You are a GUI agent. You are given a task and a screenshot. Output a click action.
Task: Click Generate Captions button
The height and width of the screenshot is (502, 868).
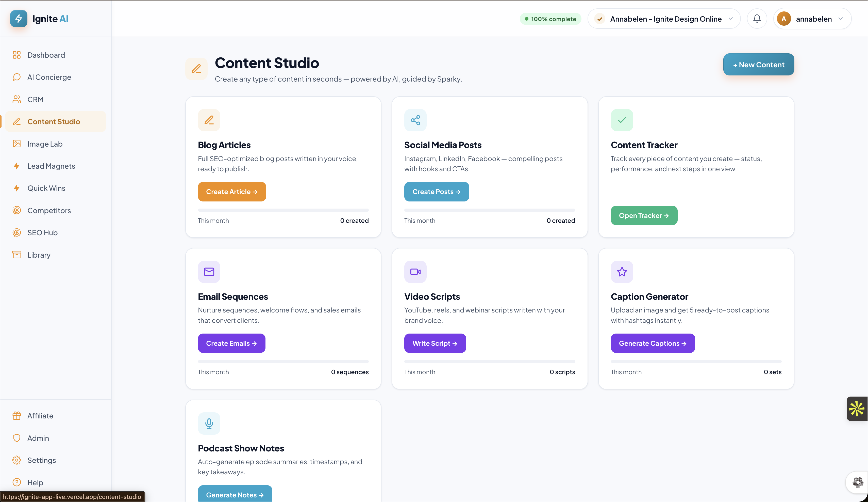point(653,343)
